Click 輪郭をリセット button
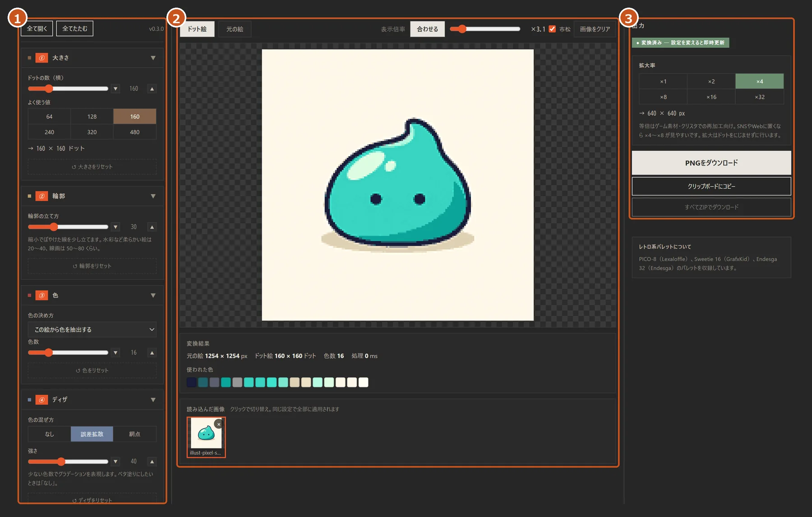The width and height of the screenshot is (812, 517). point(92,266)
